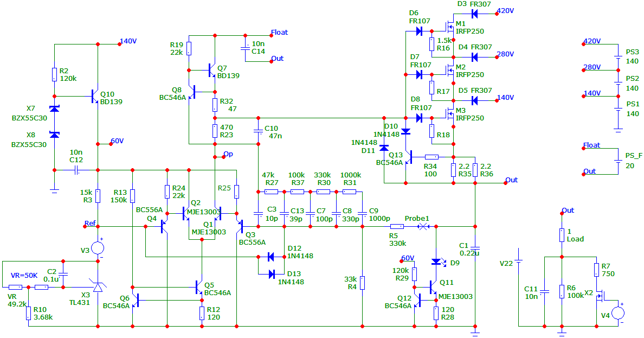Click the '1.5k' value of R16
The height and width of the screenshot is (338, 644).
(445, 40)
